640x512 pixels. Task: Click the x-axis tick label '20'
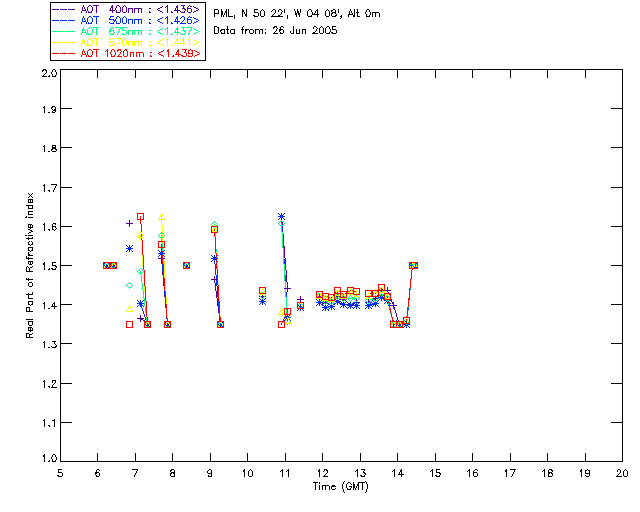[622, 473]
